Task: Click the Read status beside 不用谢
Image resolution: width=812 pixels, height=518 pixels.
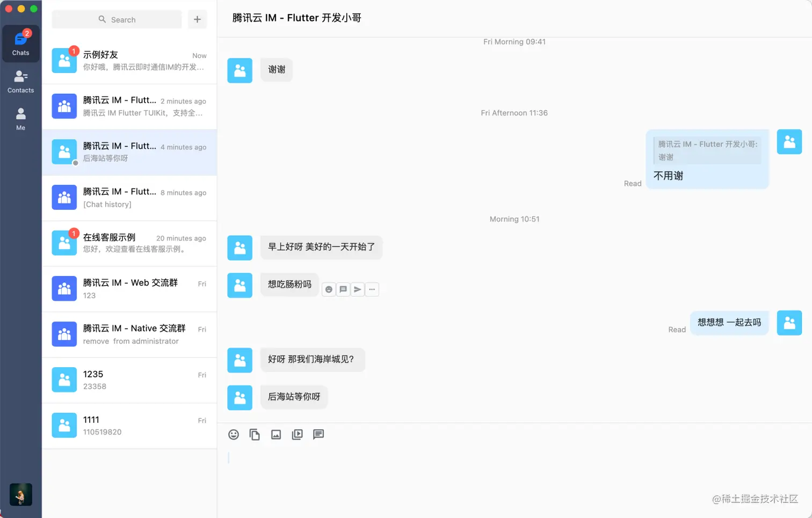Action: [633, 184]
